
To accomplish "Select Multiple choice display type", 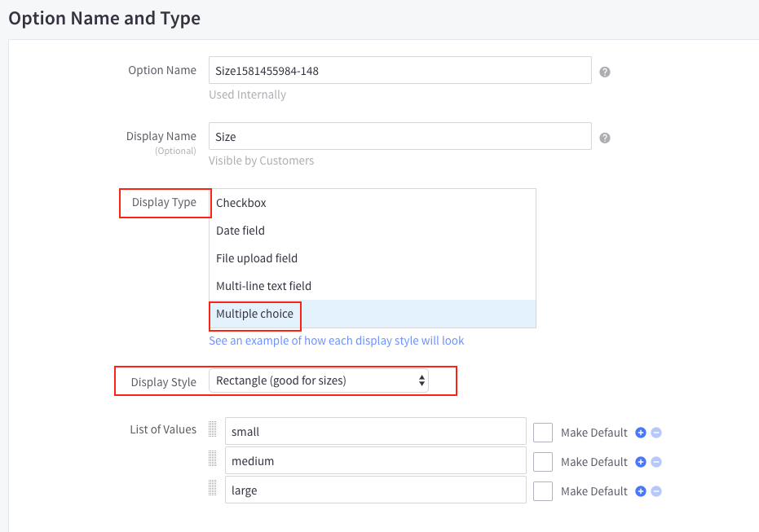I will 255,314.
